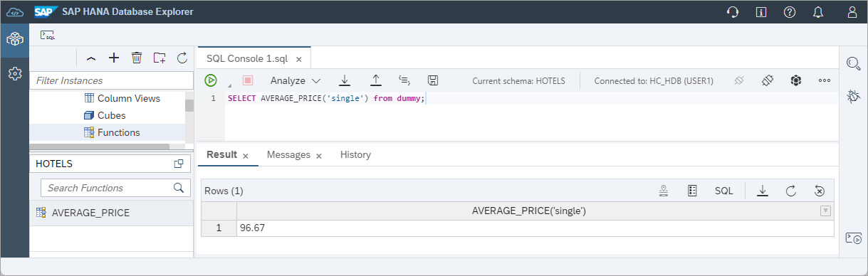Click the schema chooser icon next to HOTELS

pyautogui.click(x=179, y=164)
